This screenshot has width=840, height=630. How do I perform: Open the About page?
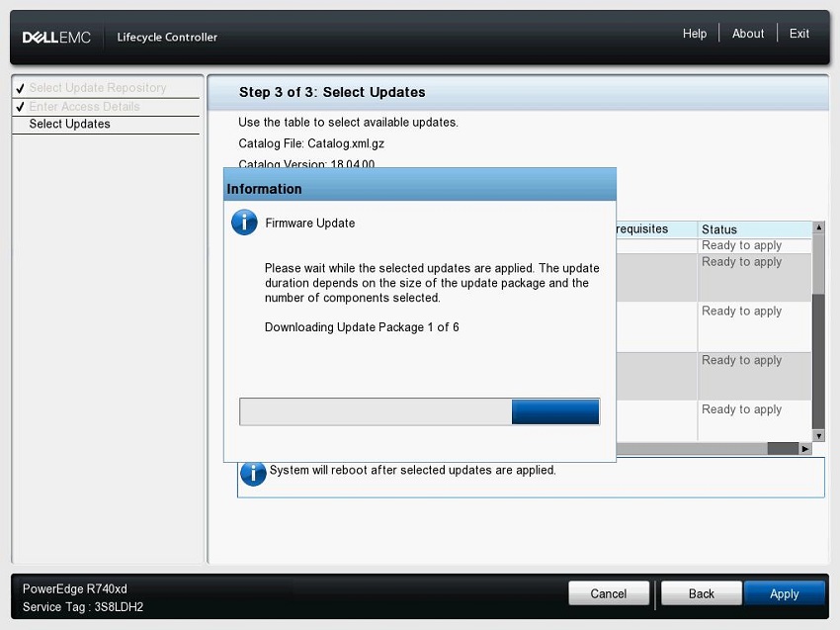point(748,34)
